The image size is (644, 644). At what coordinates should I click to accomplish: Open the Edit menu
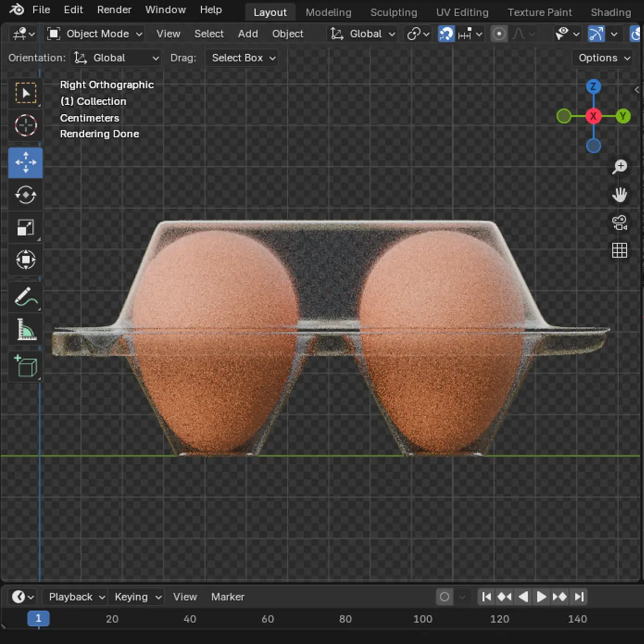[x=73, y=10]
